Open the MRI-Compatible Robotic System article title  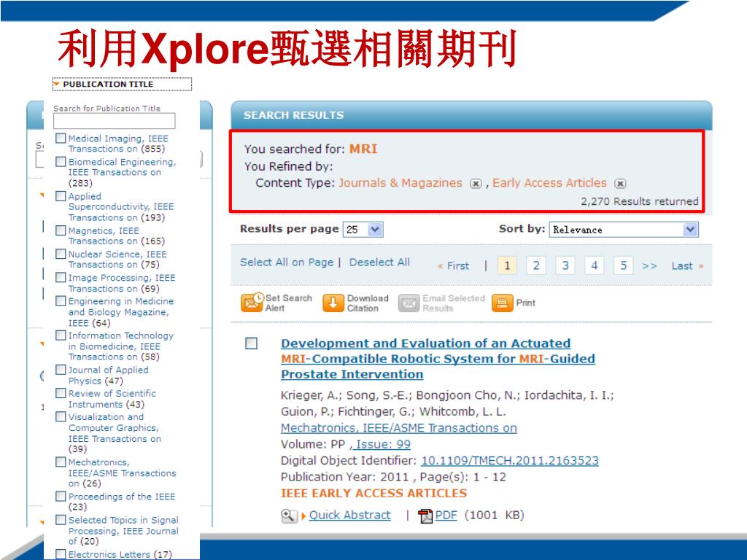438,359
